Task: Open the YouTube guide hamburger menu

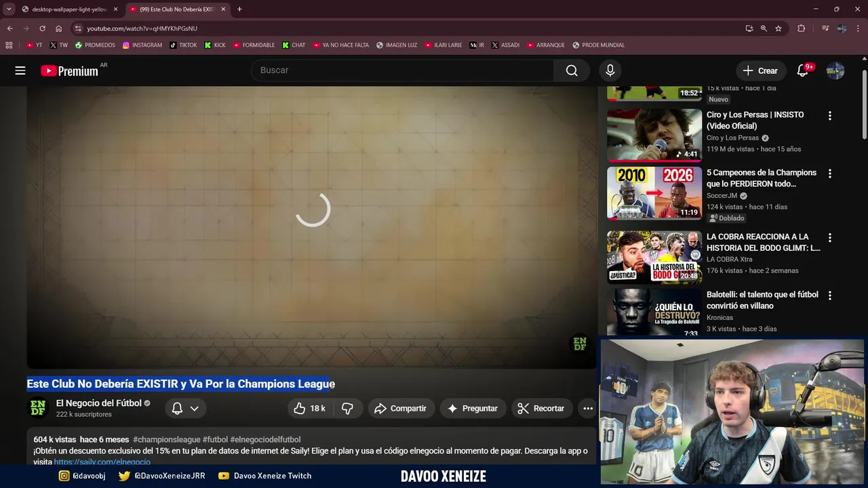Action: click(x=20, y=70)
